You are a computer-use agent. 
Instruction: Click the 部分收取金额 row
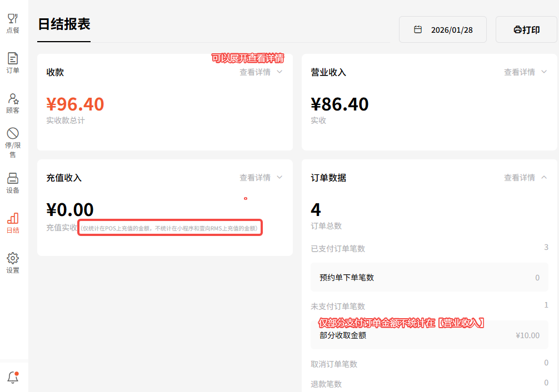click(x=429, y=335)
